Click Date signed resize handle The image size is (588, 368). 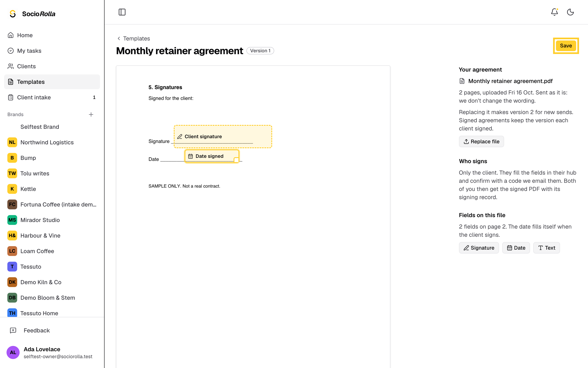point(236,160)
